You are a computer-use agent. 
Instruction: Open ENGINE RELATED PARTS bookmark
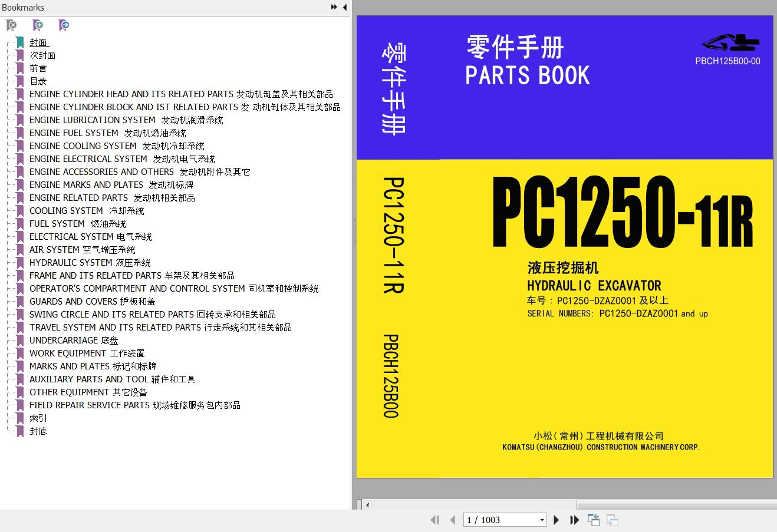(x=112, y=198)
